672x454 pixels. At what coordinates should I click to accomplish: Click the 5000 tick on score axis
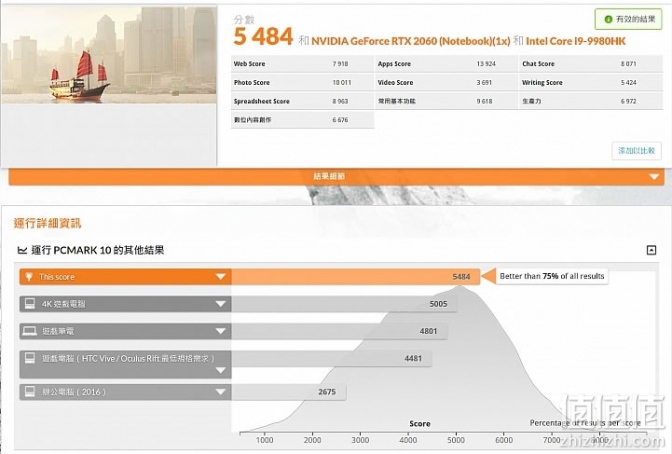tap(456, 440)
